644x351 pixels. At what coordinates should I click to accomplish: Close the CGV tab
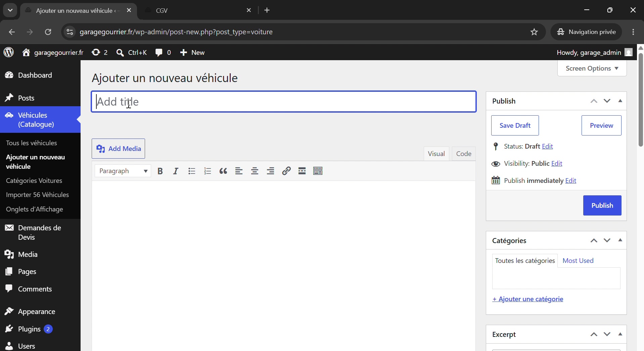point(249,10)
